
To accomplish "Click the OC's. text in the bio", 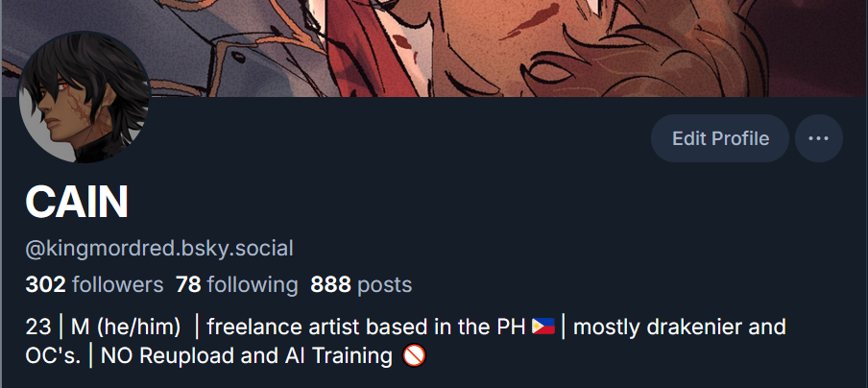I will tap(53, 356).
